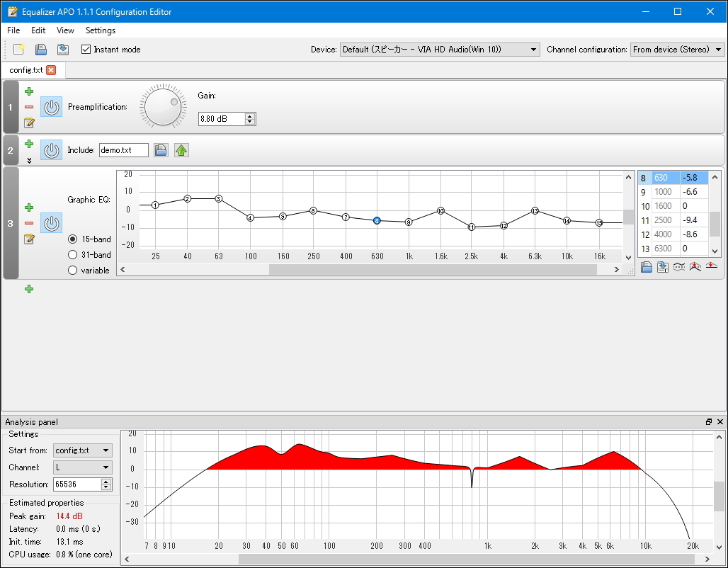The height and width of the screenshot is (568, 728).
Task: Remove the Preamplification filter with minus icon
Action: click(28, 107)
